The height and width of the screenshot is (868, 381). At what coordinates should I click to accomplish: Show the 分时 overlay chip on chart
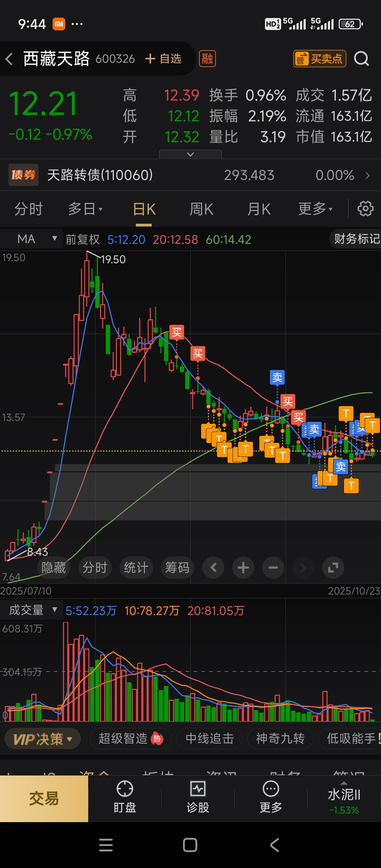click(95, 568)
